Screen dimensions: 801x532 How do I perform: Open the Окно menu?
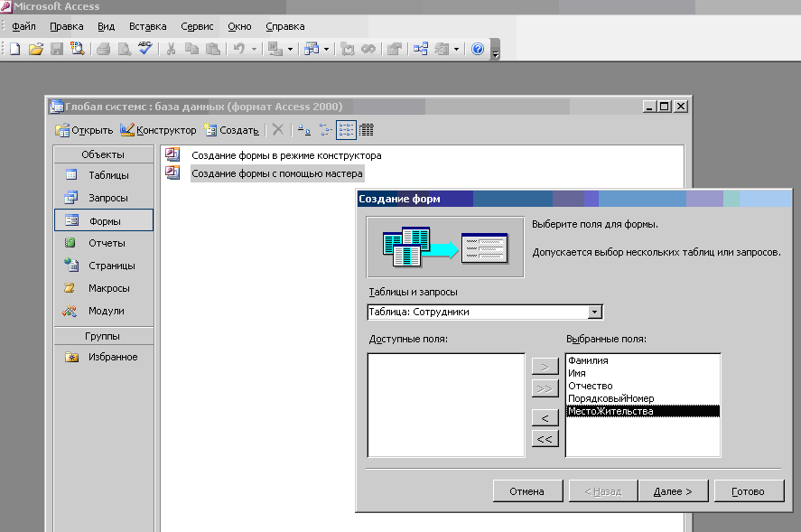(x=239, y=26)
